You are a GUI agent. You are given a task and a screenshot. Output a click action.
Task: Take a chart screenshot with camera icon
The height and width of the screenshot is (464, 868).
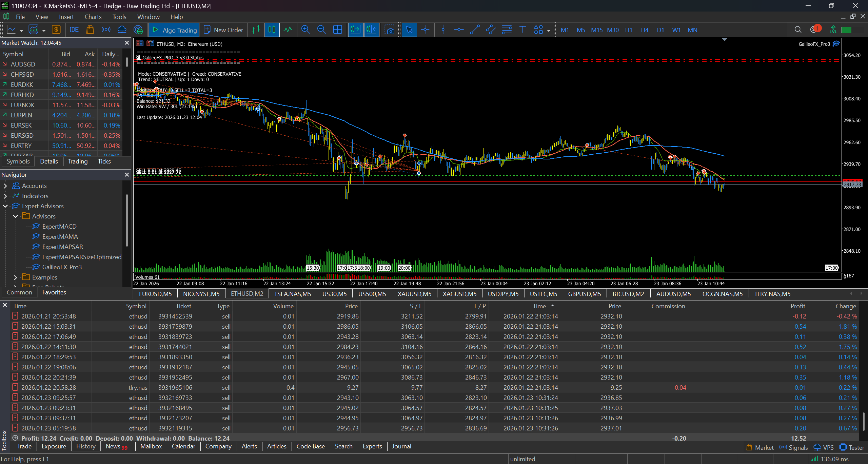click(390, 30)
